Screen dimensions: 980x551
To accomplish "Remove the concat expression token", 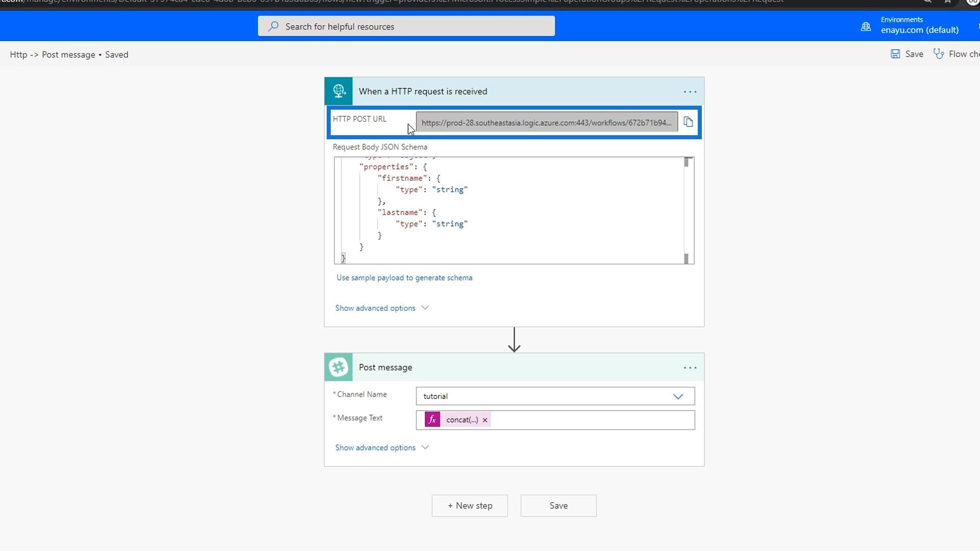I will pyautogui.click(x=485, y=420).
